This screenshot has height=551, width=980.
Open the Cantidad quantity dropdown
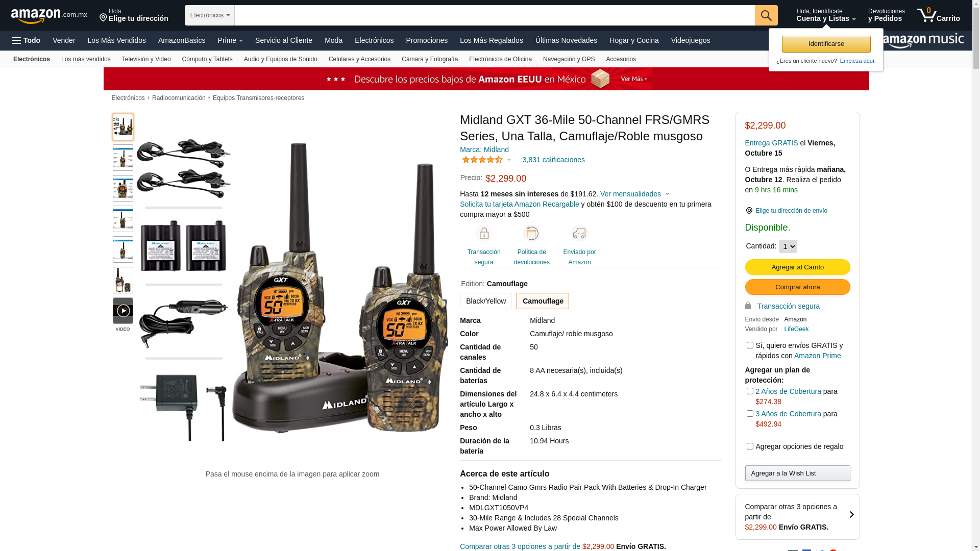[788, 246]
